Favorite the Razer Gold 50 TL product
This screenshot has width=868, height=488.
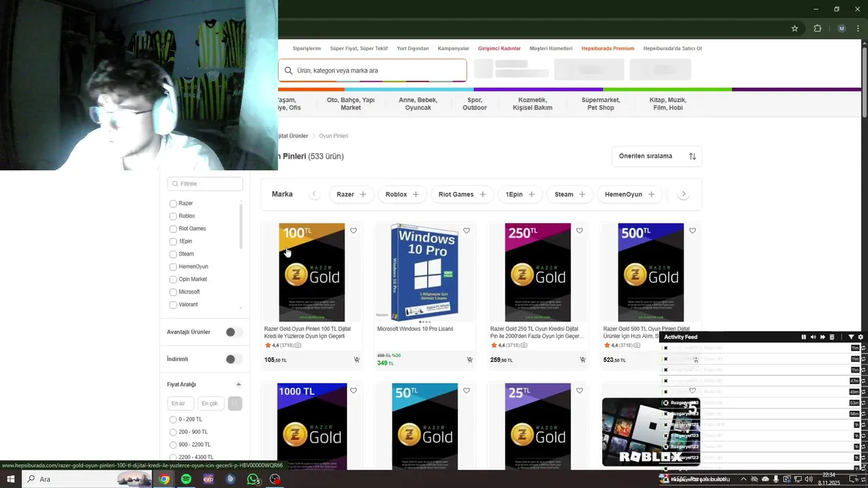pyautogui.click(x=467, y=390)
